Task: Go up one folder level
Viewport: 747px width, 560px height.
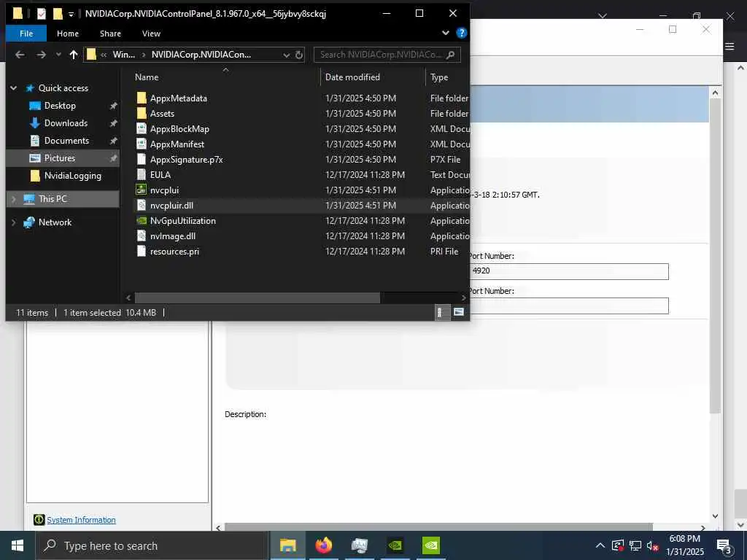Action: pyautogui.click(x=74, y=55)
